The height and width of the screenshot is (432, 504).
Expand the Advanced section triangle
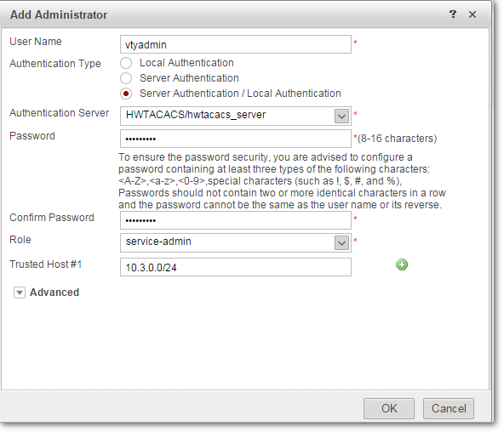point(20,293)
